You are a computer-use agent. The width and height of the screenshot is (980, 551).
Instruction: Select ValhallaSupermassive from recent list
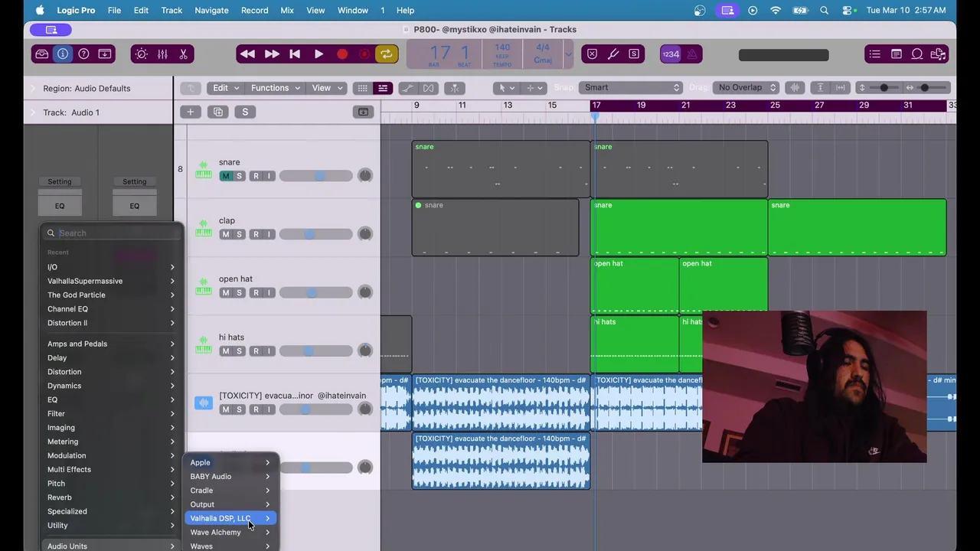click(111, 281)
